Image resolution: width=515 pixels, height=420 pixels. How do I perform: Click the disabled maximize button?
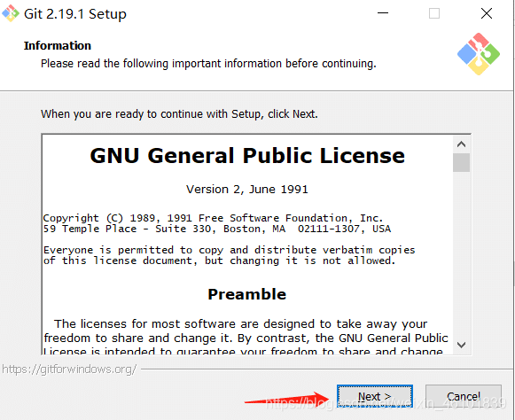[434, 13]
